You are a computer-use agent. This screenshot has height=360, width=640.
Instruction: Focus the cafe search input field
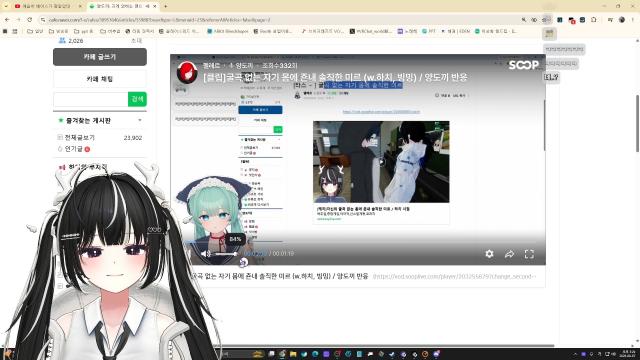coord(91,99)
